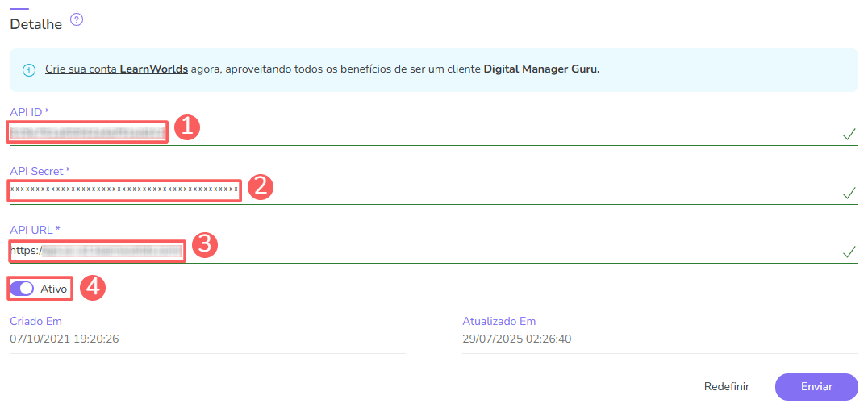
Task: Click the green checkmark on the API ID row
Action: (849, 134)
